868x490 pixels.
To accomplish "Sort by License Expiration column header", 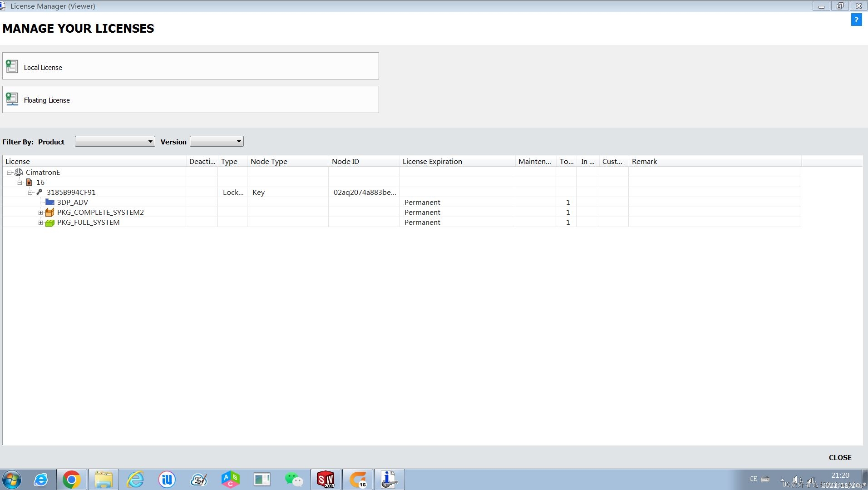I will (457, 161).
